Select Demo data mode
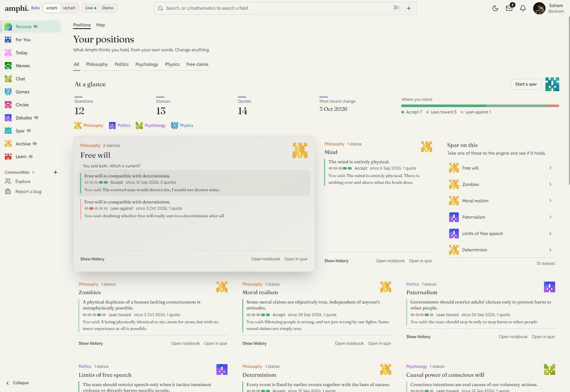This screenshot has width=570, height=392. coord(108,8)
